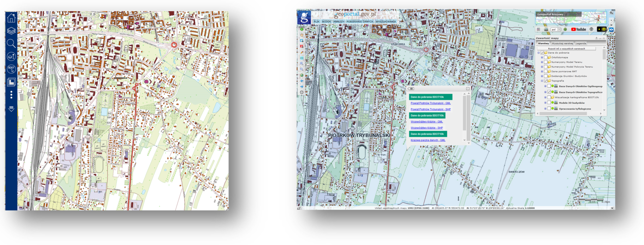This screenshot has height=245, width=644.
Task: Switch to the Legenda tab
Action: [581, 43]
